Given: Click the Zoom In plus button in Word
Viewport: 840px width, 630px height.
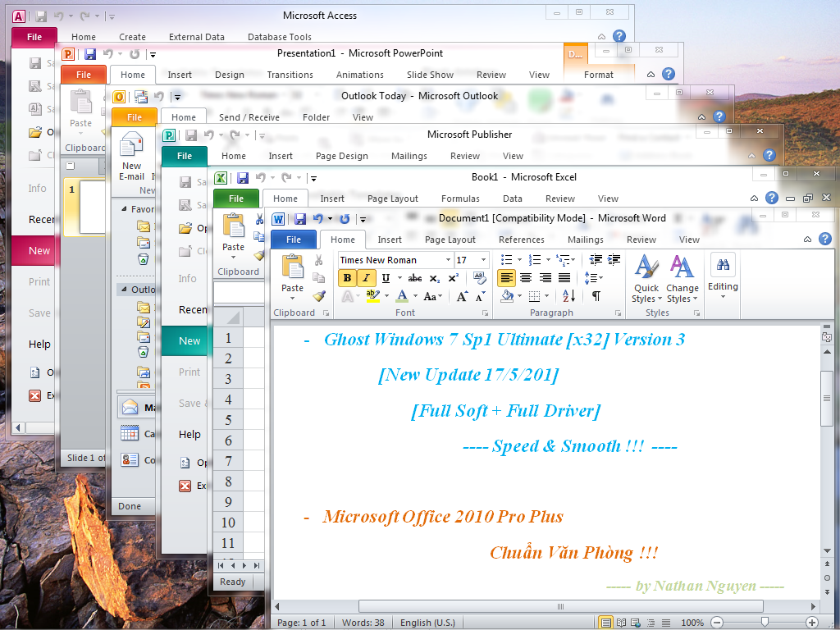Looking at the screenshot, I should coord(811,623).
